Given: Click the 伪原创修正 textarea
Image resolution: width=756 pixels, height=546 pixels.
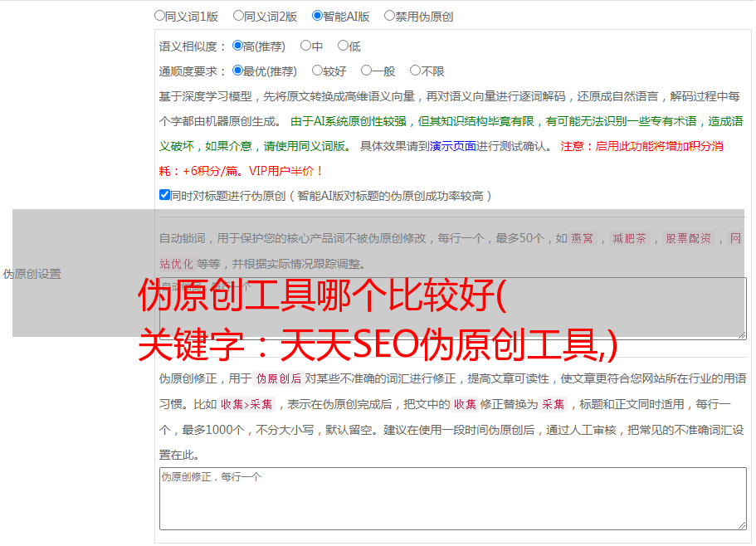Looking at the screenshot, I should (453, 499).
